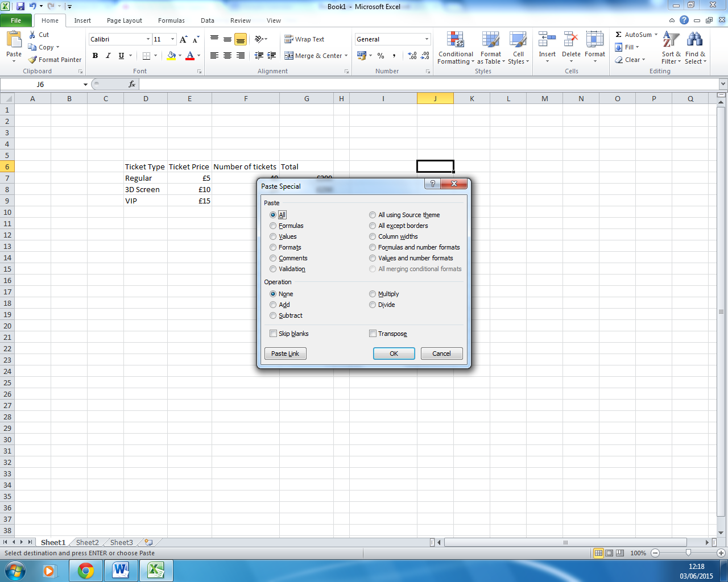Adjust the zoom slider handle
The width and height of the screenshot is (728, 582).
pos(688,552)
